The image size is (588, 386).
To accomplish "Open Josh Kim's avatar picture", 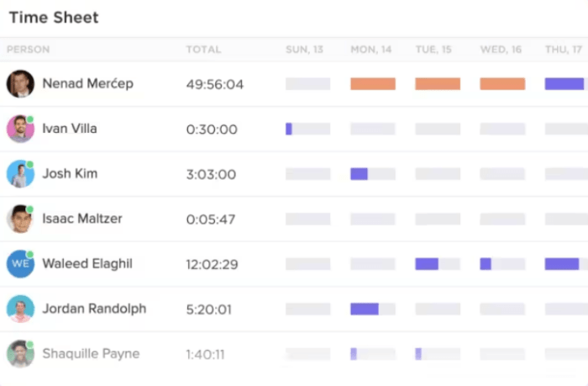I will pyautogui.click(x=20, y=174).
